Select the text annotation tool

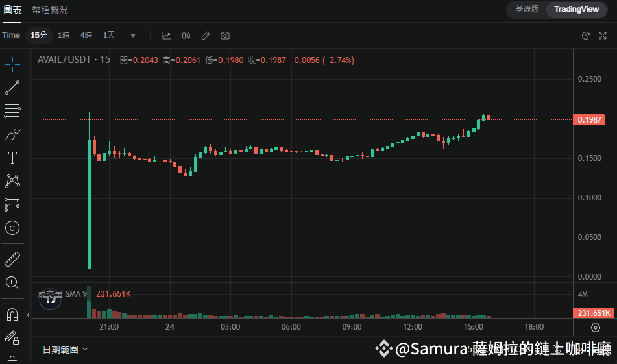click(x=12, y=158)
